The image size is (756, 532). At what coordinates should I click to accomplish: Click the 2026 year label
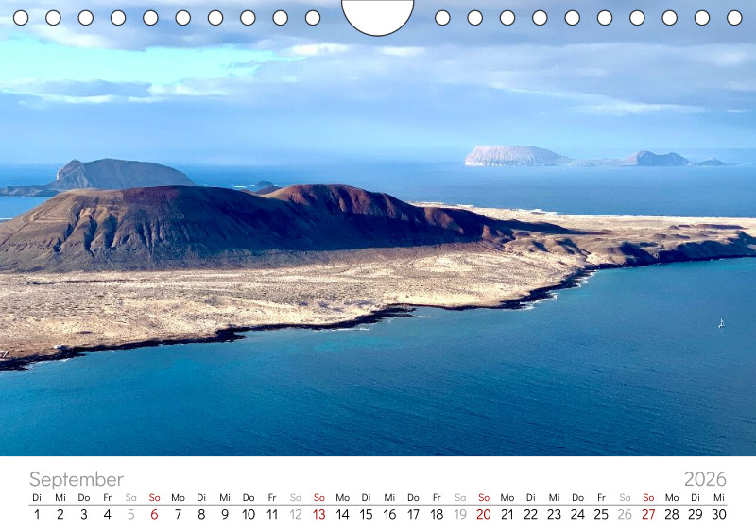click(x=705, y=479)
